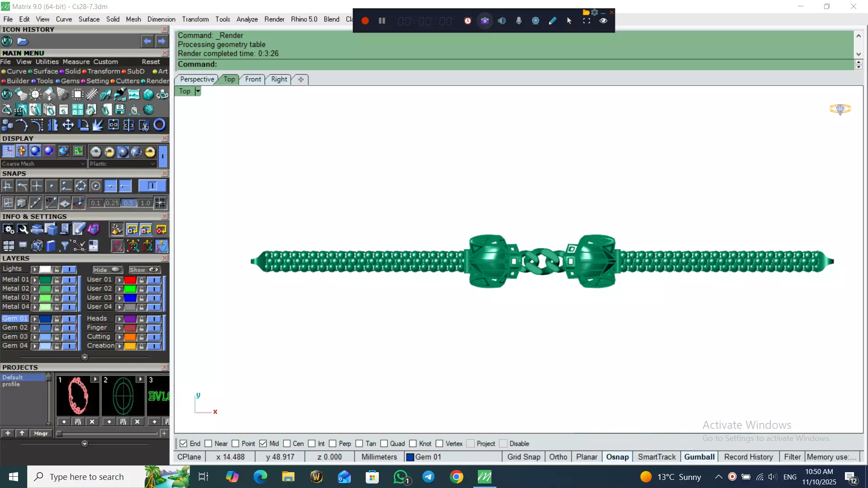Enable the Perp osnap checkbox
868x488 pixels.
point(333,444)
